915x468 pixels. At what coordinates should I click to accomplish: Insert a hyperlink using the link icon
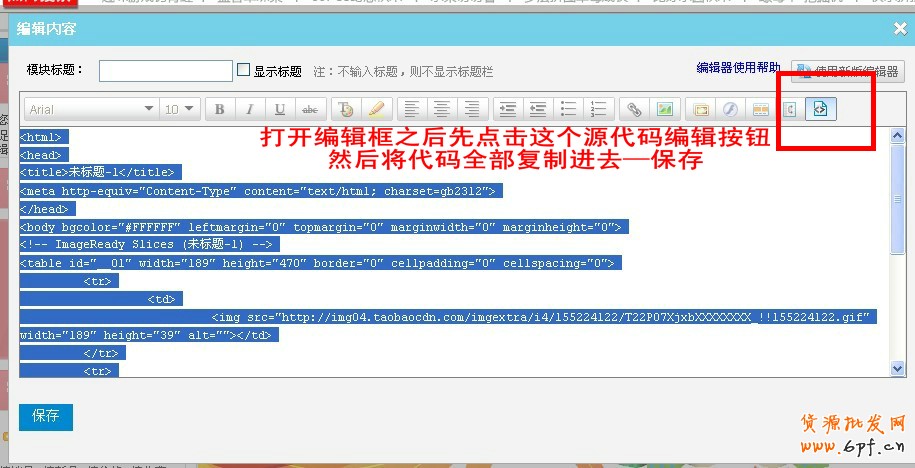pyautogui.click(x=633, y=109)
